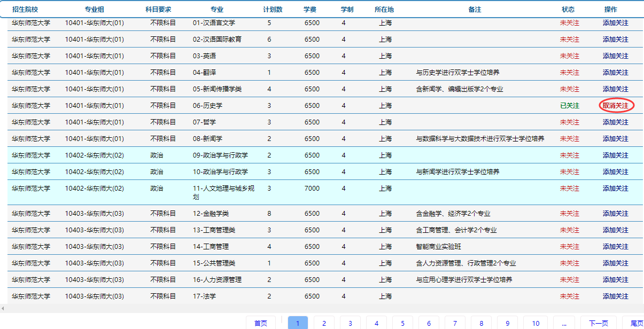Add 01-汉语言文学 to followed list
This screenshot has width=644, height=329.
[615, 23]
